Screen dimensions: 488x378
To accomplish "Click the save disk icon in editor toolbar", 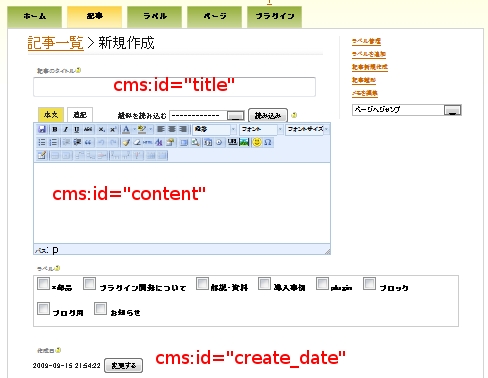I will coord(42,129).
